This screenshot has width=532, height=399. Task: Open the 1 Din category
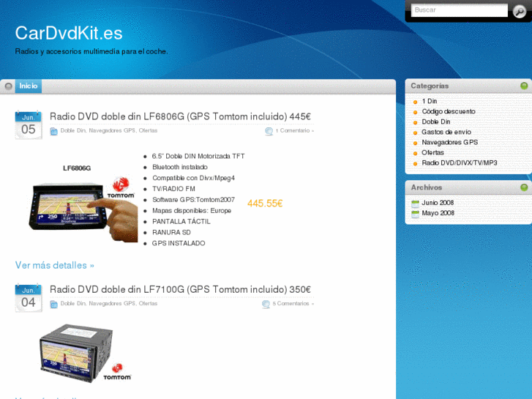[430, 101]
